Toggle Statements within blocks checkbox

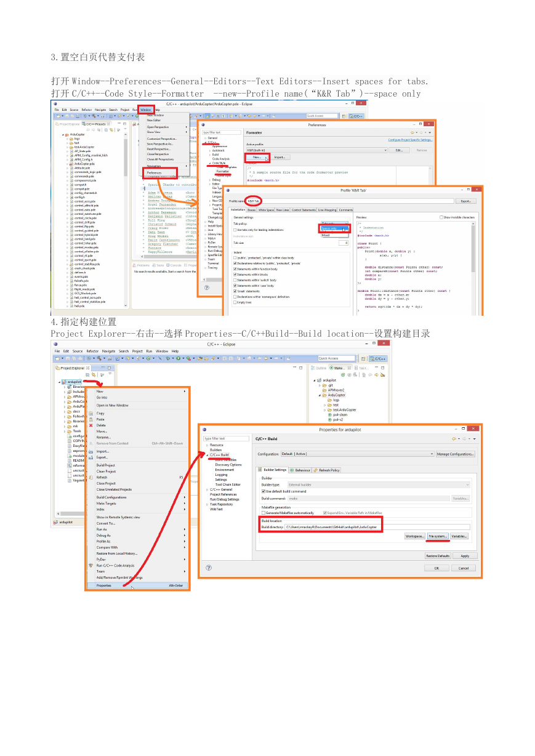[235, 275]
